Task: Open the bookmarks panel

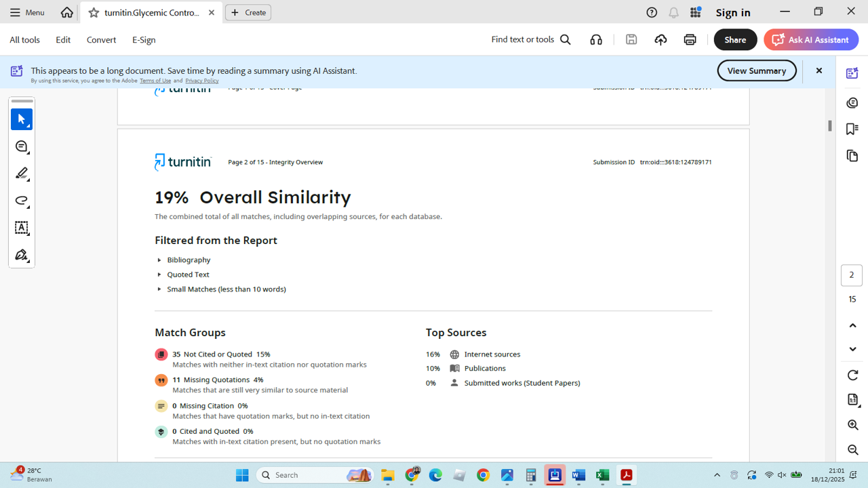Action: pyautogui.click(x=852, y=129)
